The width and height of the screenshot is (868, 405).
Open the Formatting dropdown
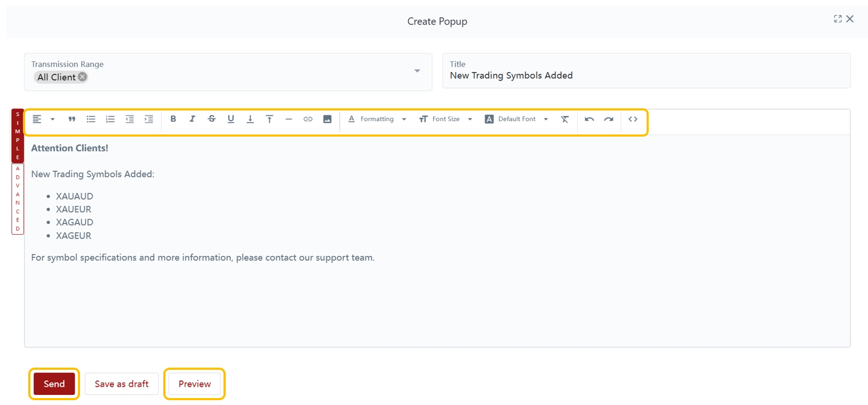coord(377,119)
